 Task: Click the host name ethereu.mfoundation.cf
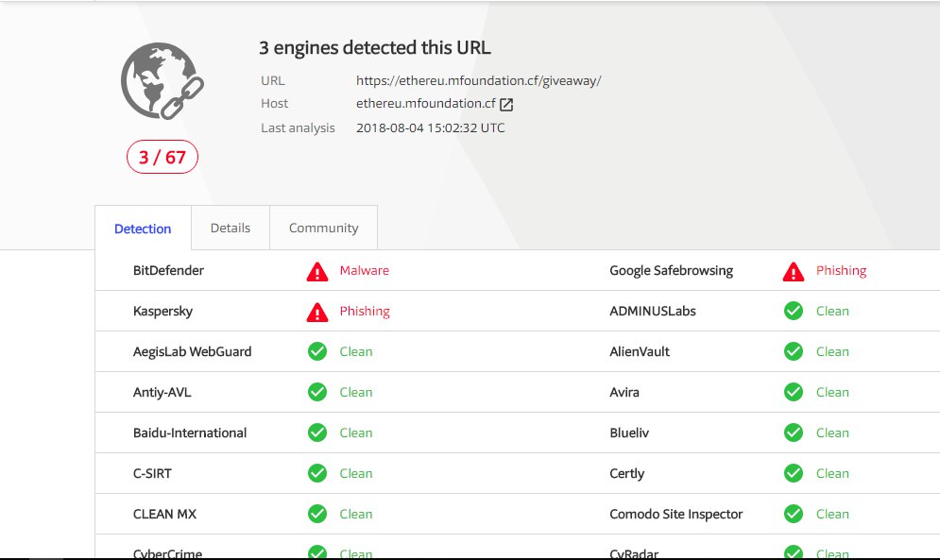[x=426, y=103]
